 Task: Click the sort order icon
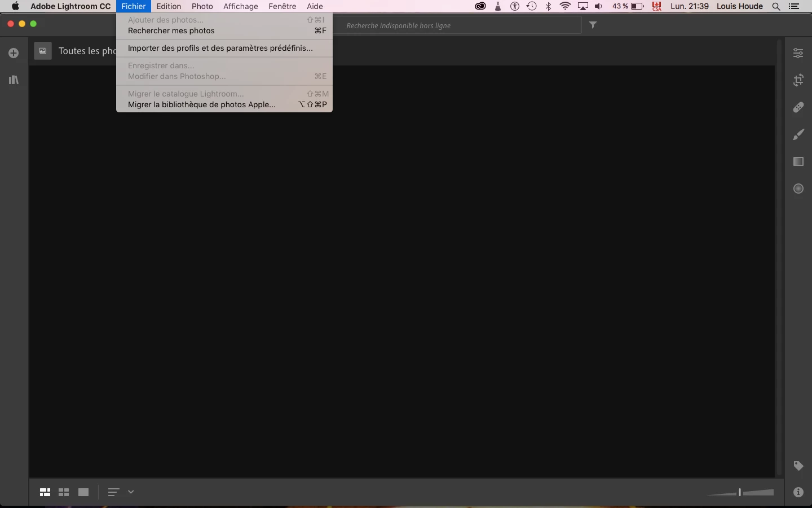click(113, 492)
